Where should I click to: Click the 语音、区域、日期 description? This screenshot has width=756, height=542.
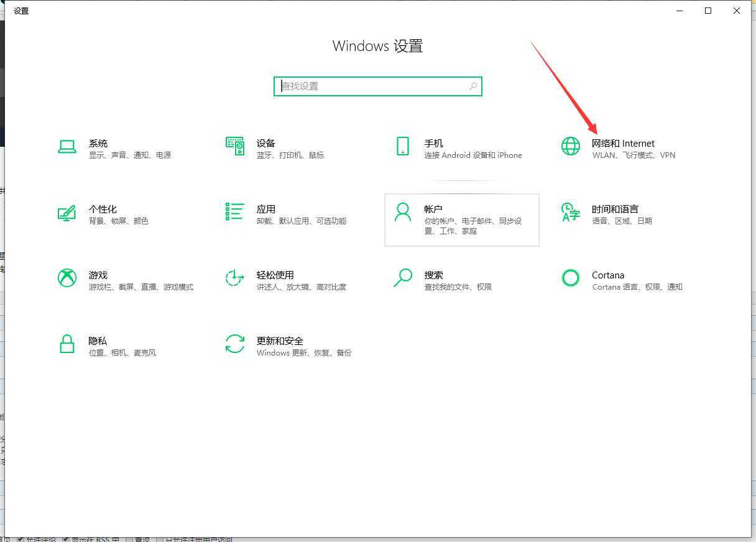click(x=622, y=221)
